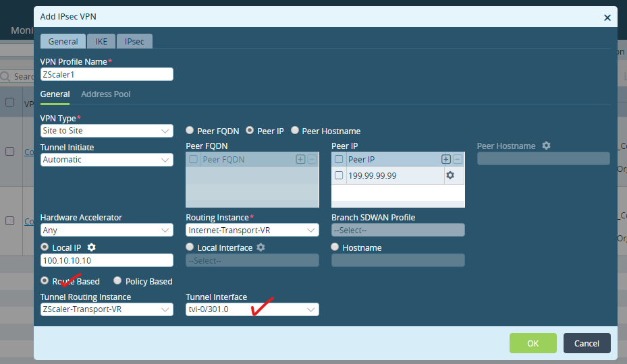Open the Branch SDWAN Profile dropdown
The width and height of the screenshot is (627, 364).
(398, 230)
